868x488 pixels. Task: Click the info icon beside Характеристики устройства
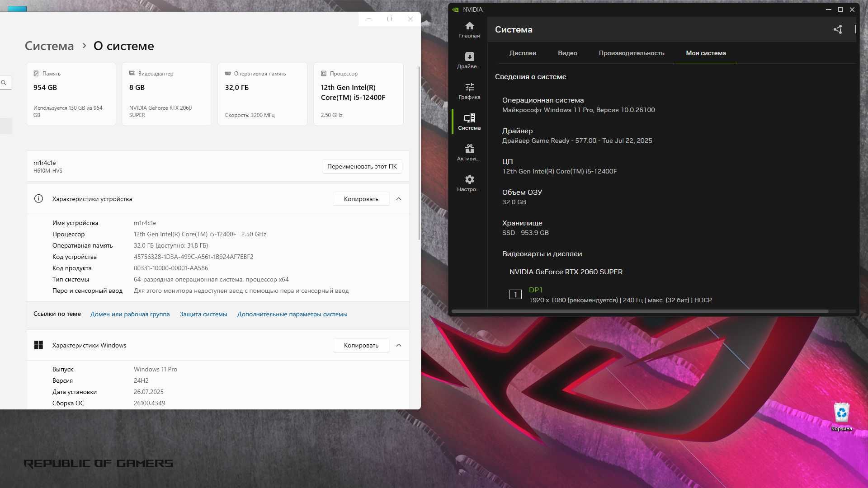click(x=38, y=199)
